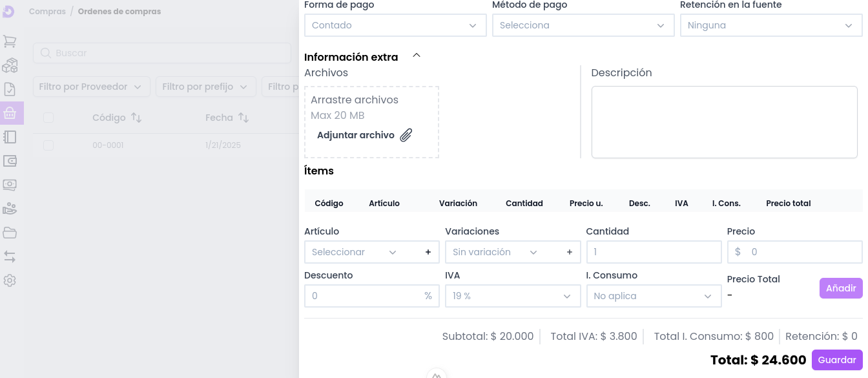The image size is (868, 378).
Task: Click the Añadir button
Action: [840, 288]
